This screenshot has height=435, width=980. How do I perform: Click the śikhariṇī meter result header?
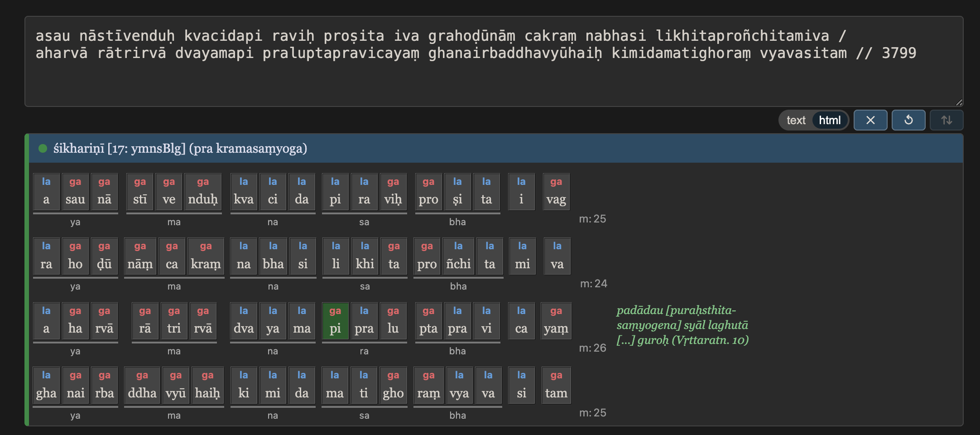pos(496,149)
